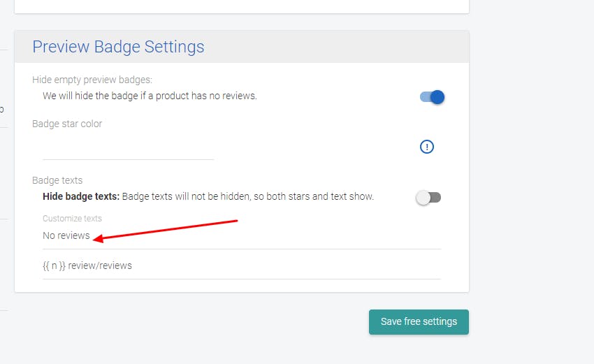This screenshot has height=364, width=594.
Task: Click the red arrow annotation
Action: click(x=166, y=230)
